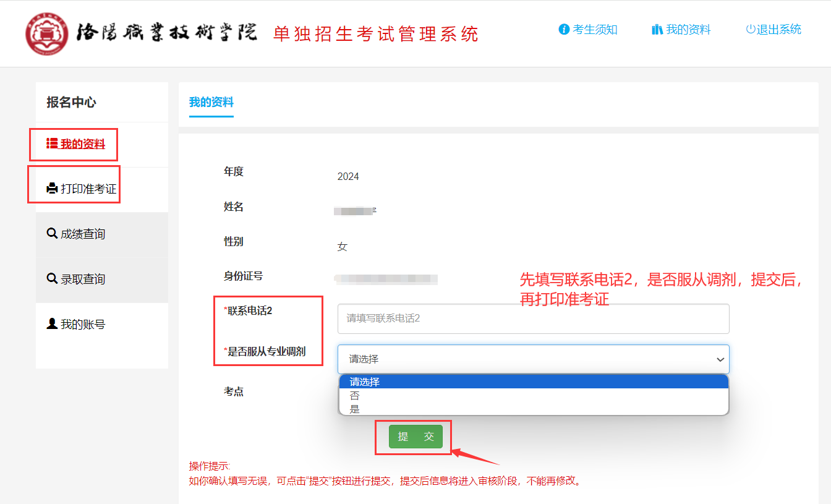Click the power icon beside 退出系统
This screenshot has width=831, height=504.
click(x=751, y=30)
